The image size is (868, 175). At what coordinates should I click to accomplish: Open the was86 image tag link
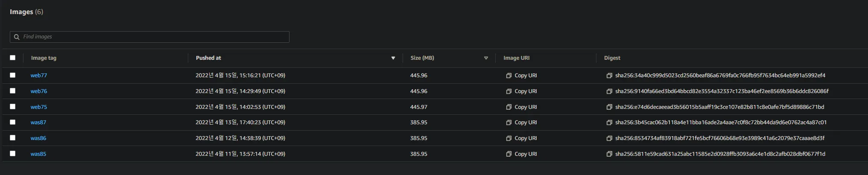point(38,138)
